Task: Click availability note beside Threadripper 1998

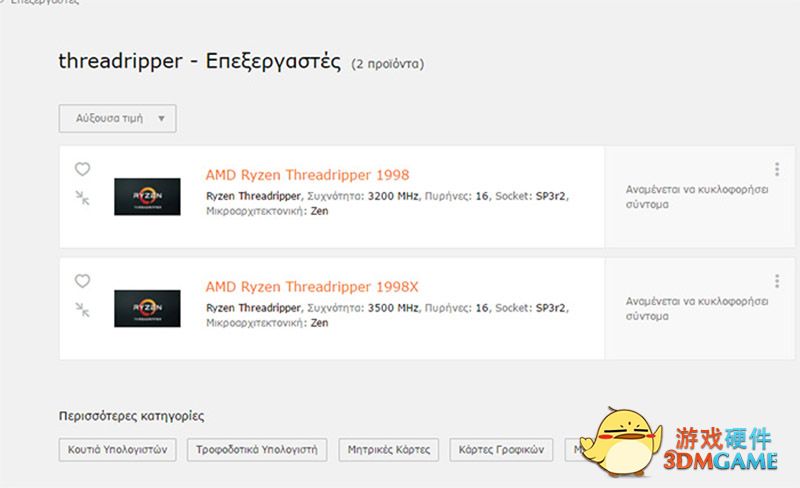Action: pyautogui.click(x=697, y=197)
